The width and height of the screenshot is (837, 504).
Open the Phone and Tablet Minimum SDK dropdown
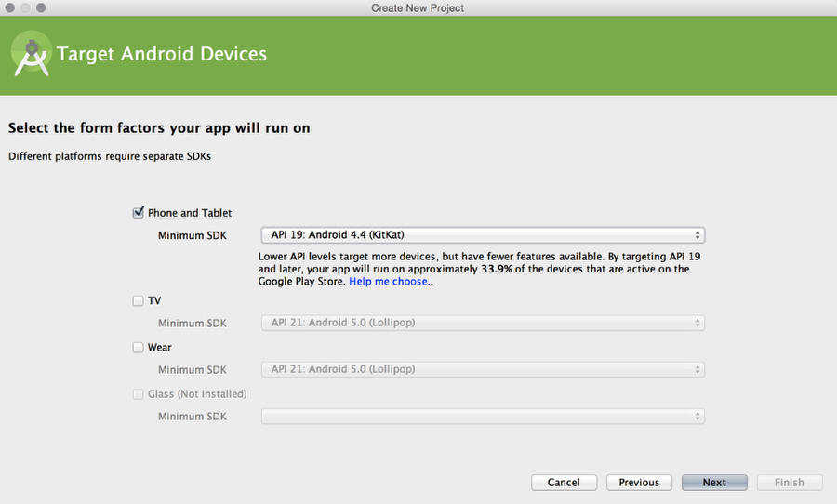[x=483, y=235]
